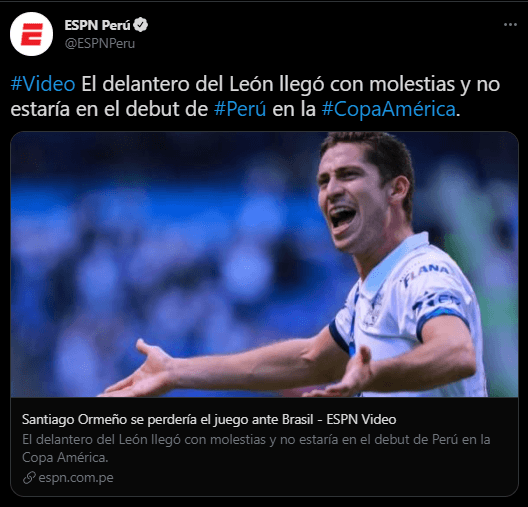The height and width of the screenshot is (507, 528).
Task: Click the @ESPNPeru handle
Action: coord(100,43)
